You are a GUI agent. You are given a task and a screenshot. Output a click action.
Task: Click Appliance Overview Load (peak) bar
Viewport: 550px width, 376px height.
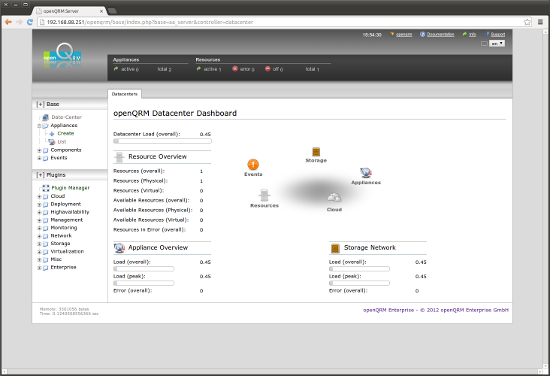143,283
